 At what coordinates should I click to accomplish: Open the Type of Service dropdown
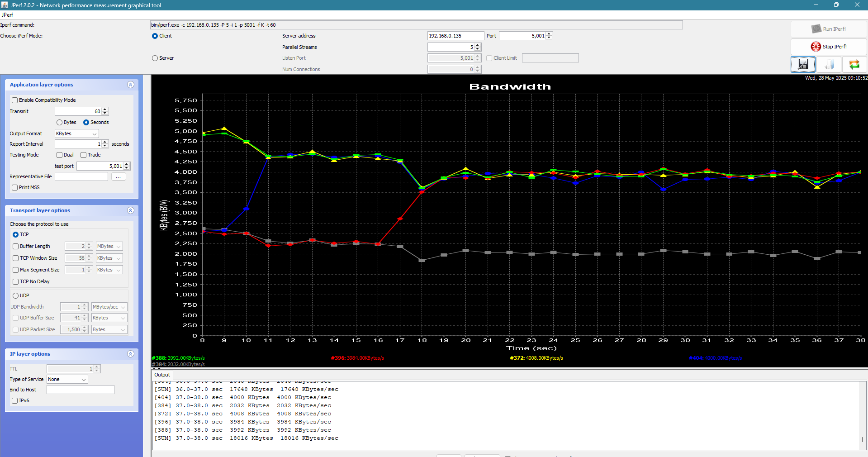67,379
